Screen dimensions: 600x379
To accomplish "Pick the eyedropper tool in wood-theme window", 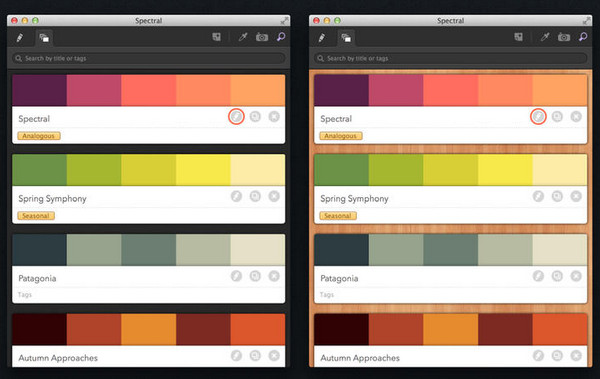I will [x=545, y=37].
